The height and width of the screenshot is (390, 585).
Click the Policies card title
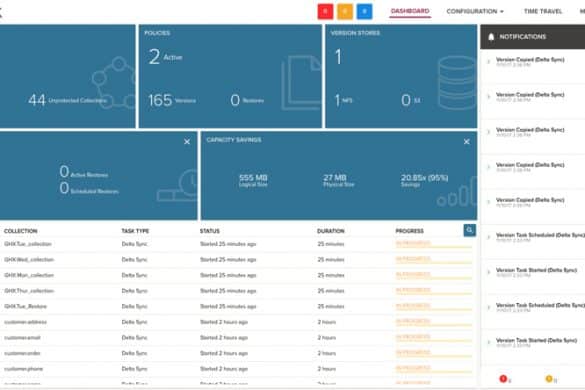pos(157,33)
